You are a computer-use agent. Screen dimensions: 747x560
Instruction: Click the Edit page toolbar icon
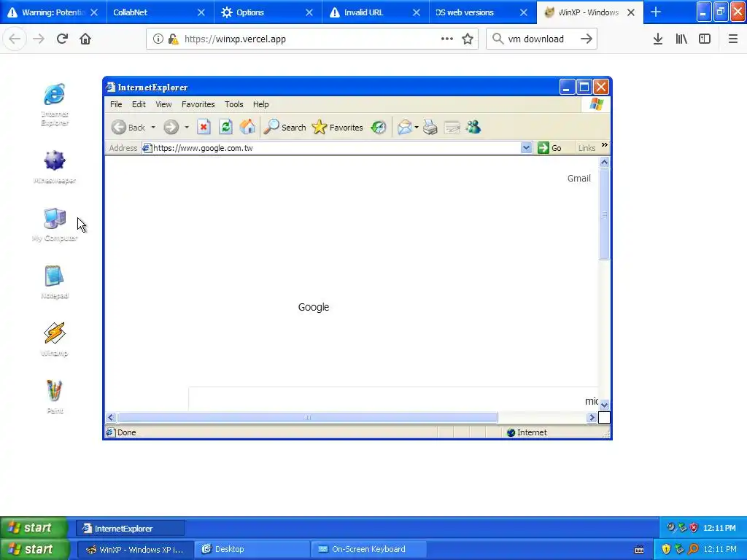click(x=452, y=127)
